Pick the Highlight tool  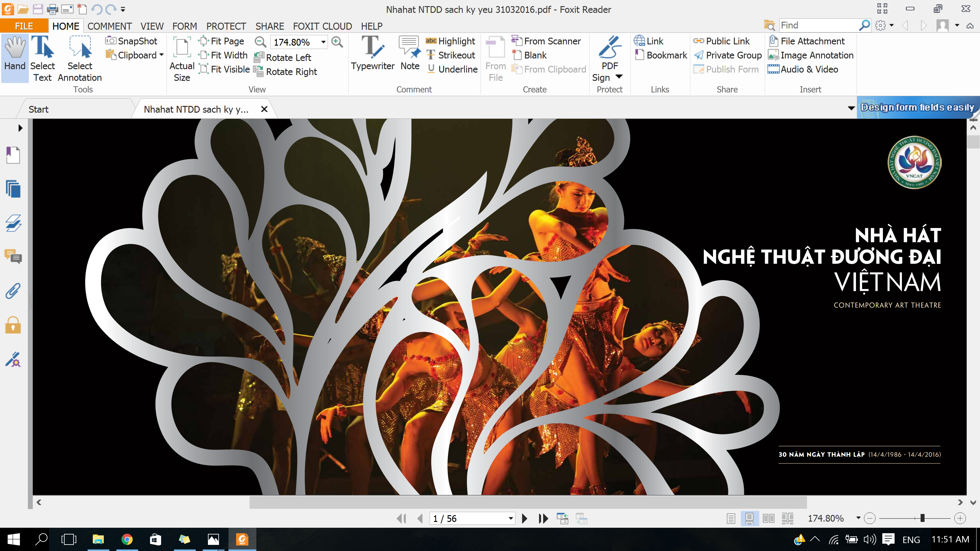(450, 41)
